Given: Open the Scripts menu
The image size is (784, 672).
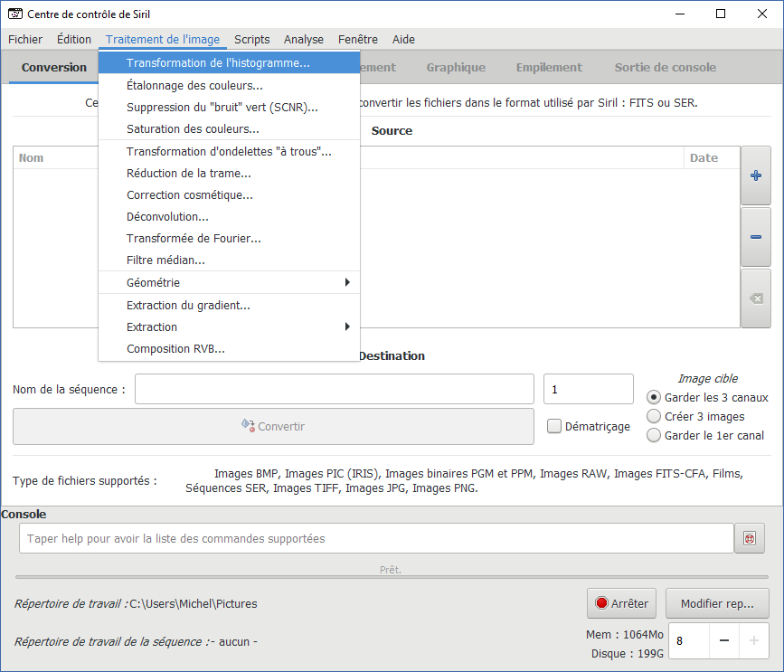Looking at the screenshot, I should click(x=252, y=40).
